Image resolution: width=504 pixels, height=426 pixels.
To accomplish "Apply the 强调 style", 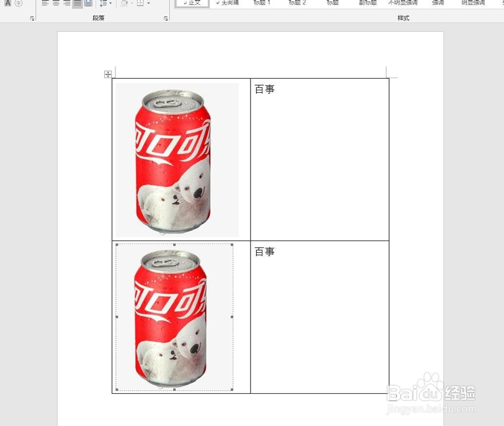I will pyautogui.click(x=438, y=3).
